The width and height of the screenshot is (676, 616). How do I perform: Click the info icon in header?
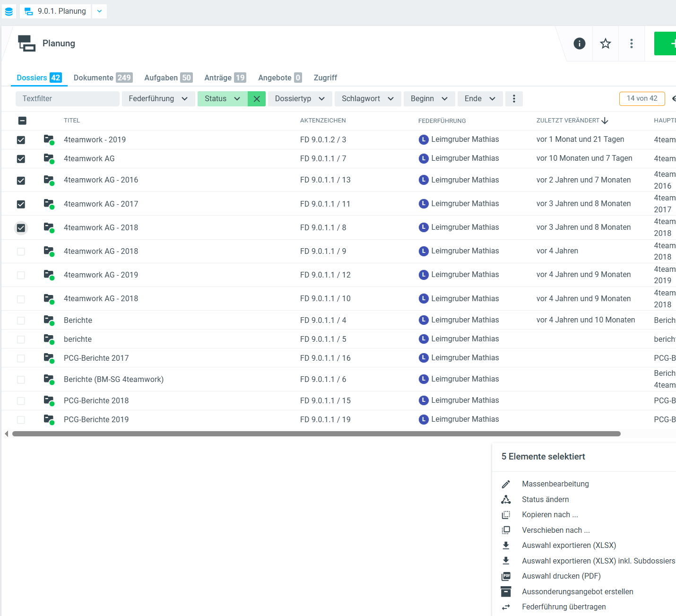579,43
